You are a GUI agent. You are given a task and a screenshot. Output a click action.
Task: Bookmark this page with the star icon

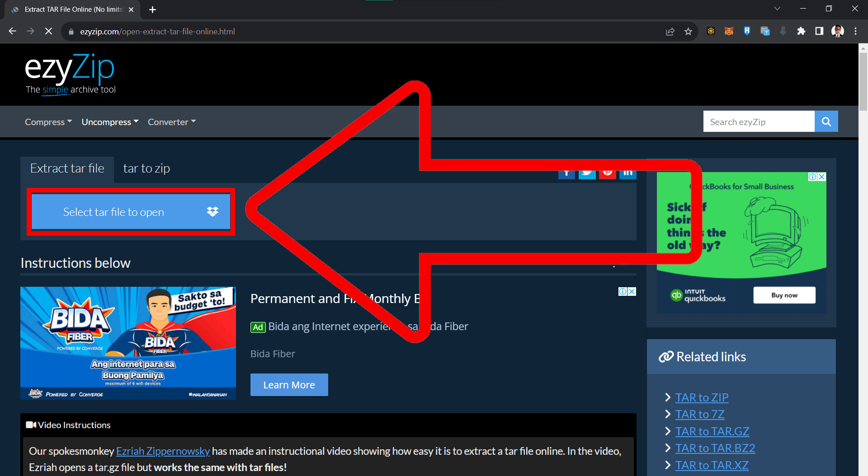(x=688, y=31)
